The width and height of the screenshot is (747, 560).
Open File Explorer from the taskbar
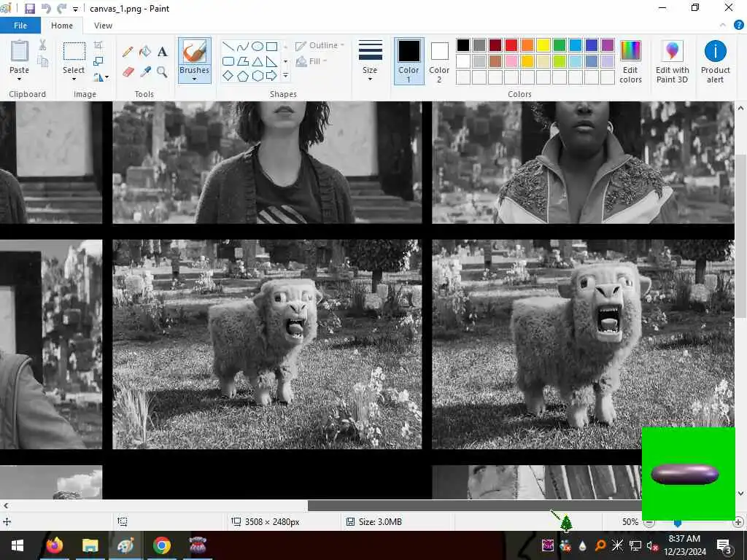(90, 545)
